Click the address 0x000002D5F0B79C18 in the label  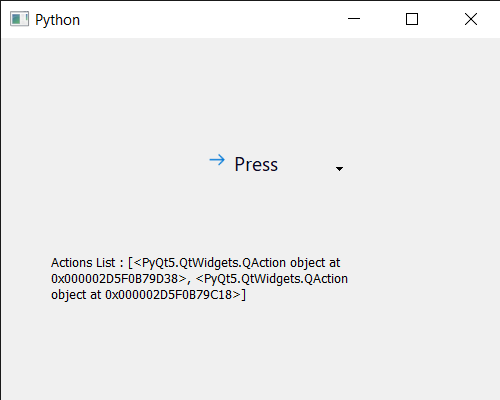click(x=168, y=295)
